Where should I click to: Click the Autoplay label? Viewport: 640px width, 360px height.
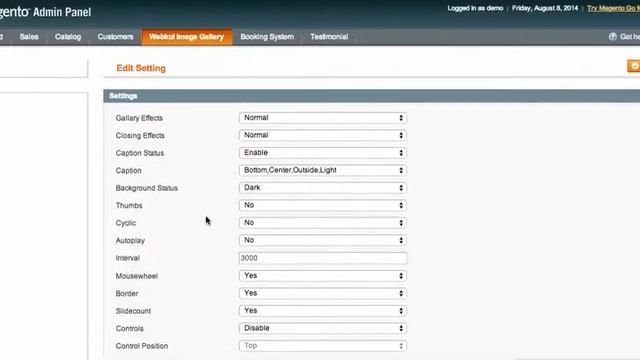pyautogui.click(x=130, y=241)
